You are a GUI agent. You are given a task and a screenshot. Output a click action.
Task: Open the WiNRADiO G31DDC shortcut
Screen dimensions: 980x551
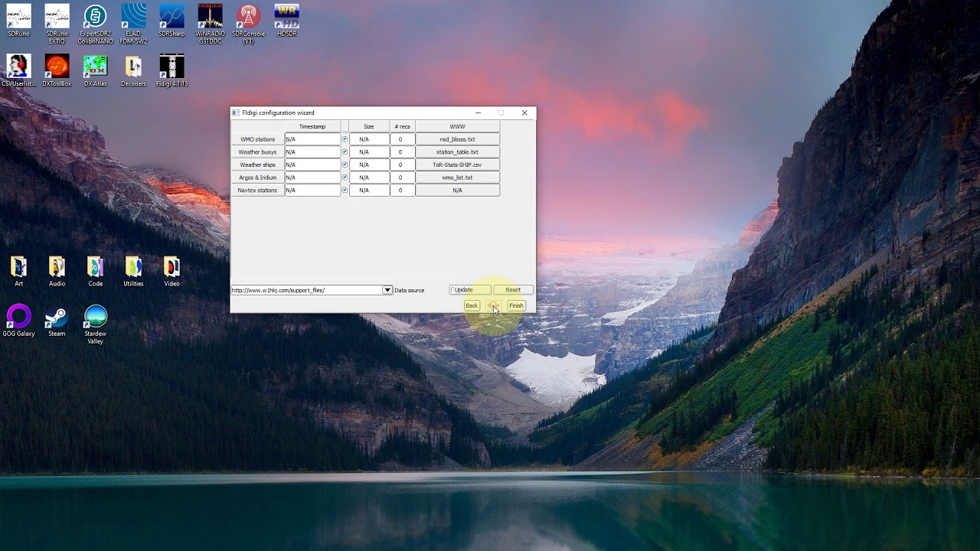pyautogui.click(x=210, y=24)
